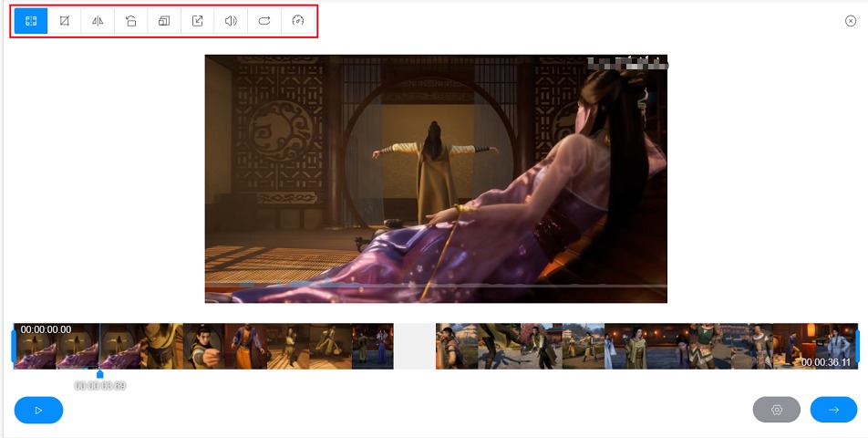The image size is (868, 438).
Task: Open the aspect ratio/canvas size tool
Action: (x=164, y=21)
